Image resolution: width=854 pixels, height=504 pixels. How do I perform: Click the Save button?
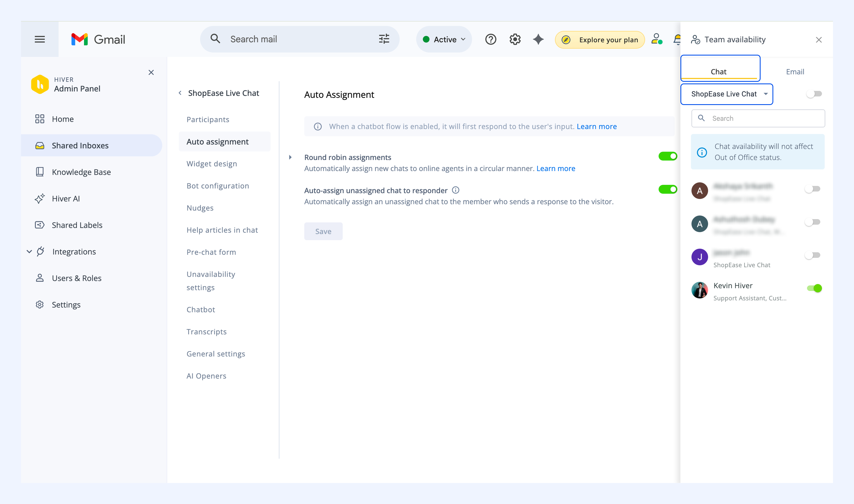coord(323,231)
